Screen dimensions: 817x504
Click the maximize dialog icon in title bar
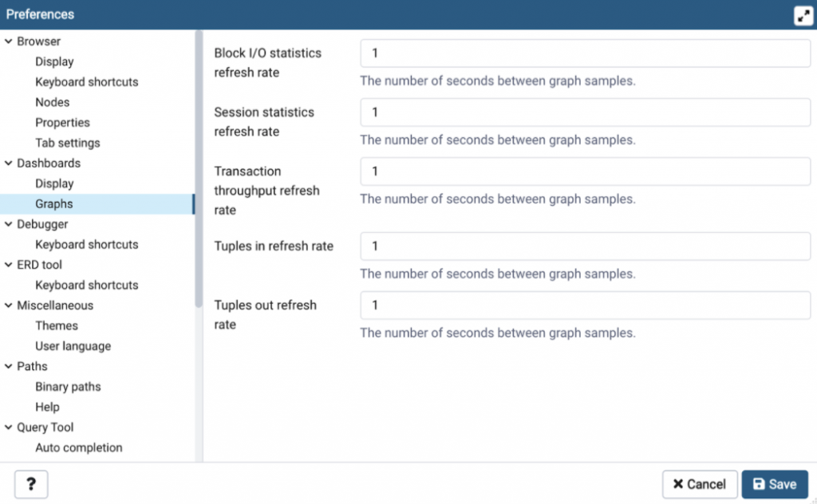pos(803,15)
